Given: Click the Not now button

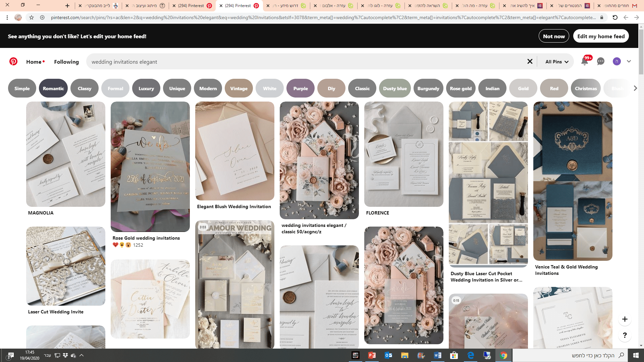Looking at the screenshot, I should tap(554, 36).
